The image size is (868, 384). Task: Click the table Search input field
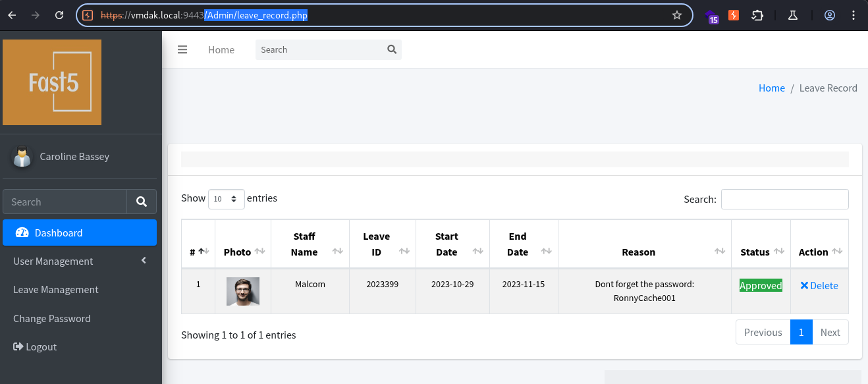785,199
